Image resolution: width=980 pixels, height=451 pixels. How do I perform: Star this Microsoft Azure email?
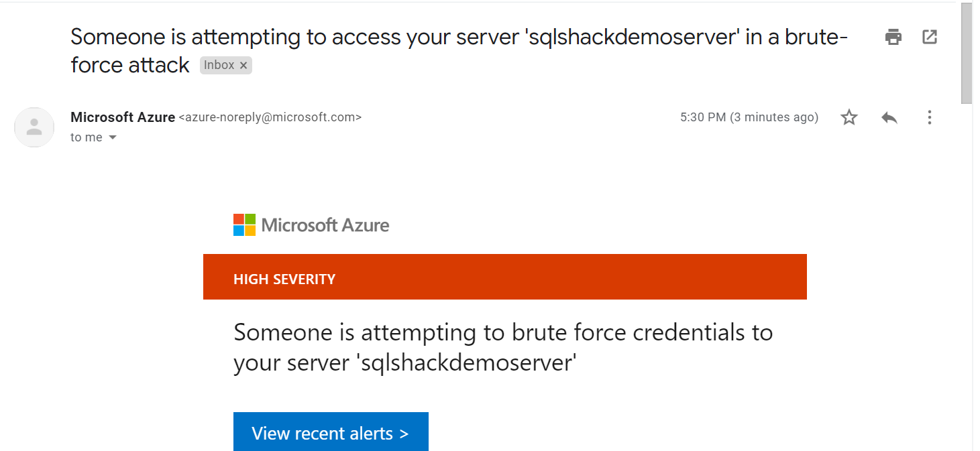pyautogui.click(x=849, y=118)
